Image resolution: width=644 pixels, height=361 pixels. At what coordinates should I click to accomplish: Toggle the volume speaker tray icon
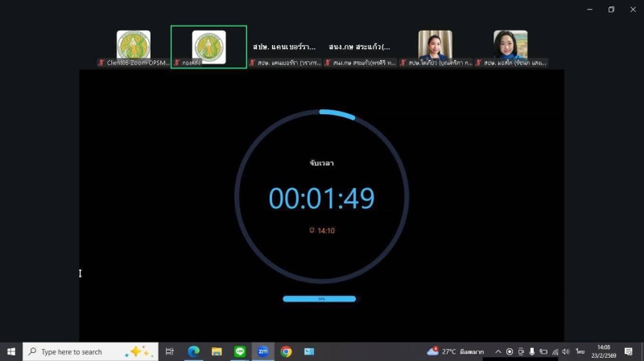click(x=566, y=351)
